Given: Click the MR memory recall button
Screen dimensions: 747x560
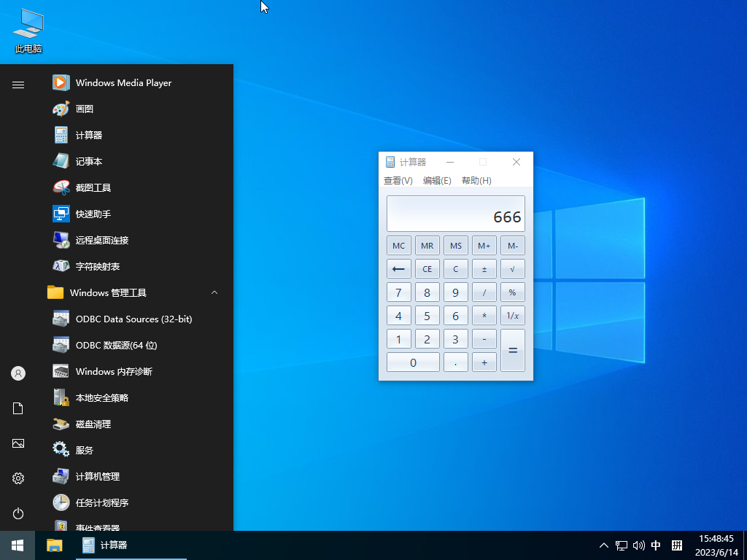Looking at the screenshot, I should click(427, 246).
